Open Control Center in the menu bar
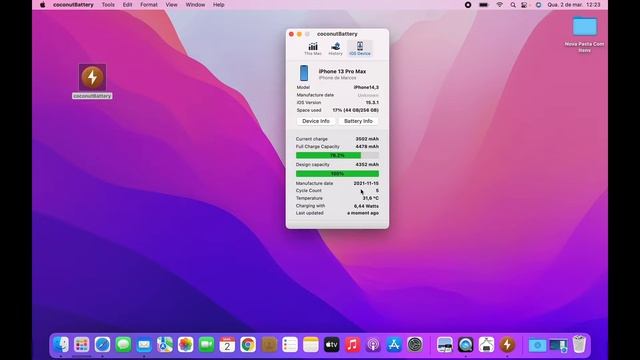 524,5
